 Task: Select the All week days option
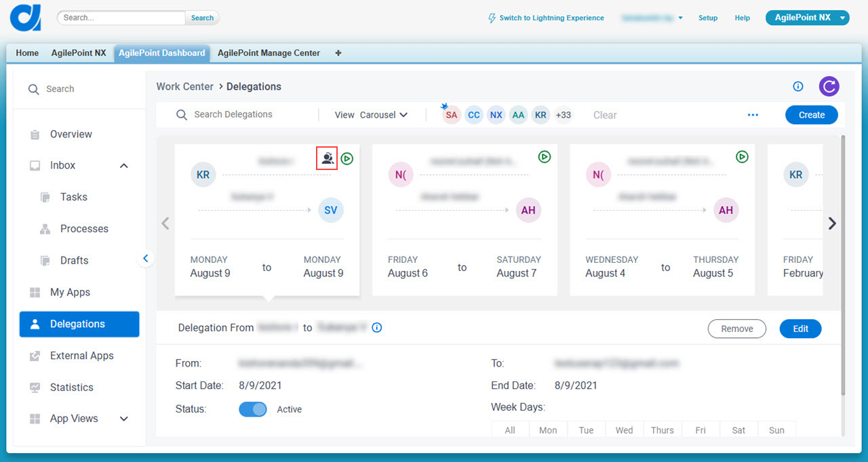click(510, 430)
